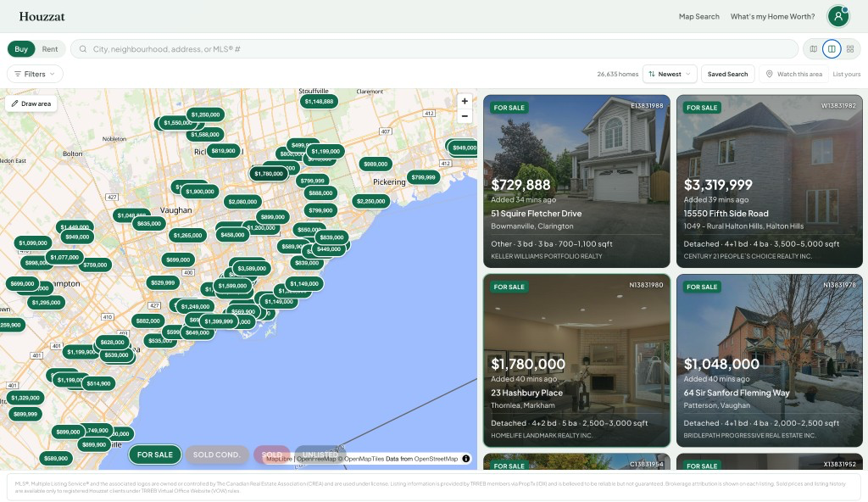
Task: Click the $1,099,000 map price marker
Action: click(x=33, y=243)
